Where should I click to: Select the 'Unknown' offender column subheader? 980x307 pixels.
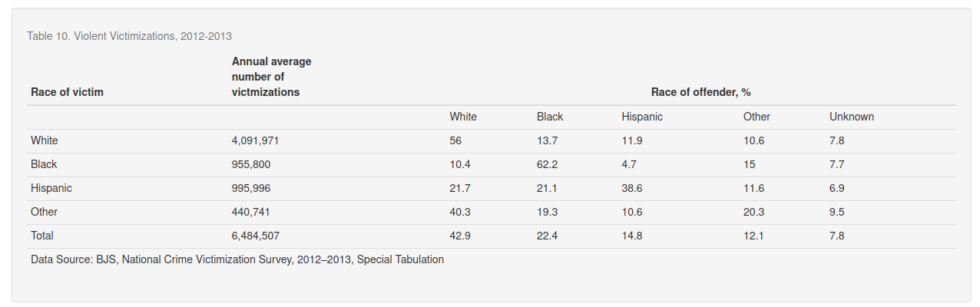coord(852,117)
